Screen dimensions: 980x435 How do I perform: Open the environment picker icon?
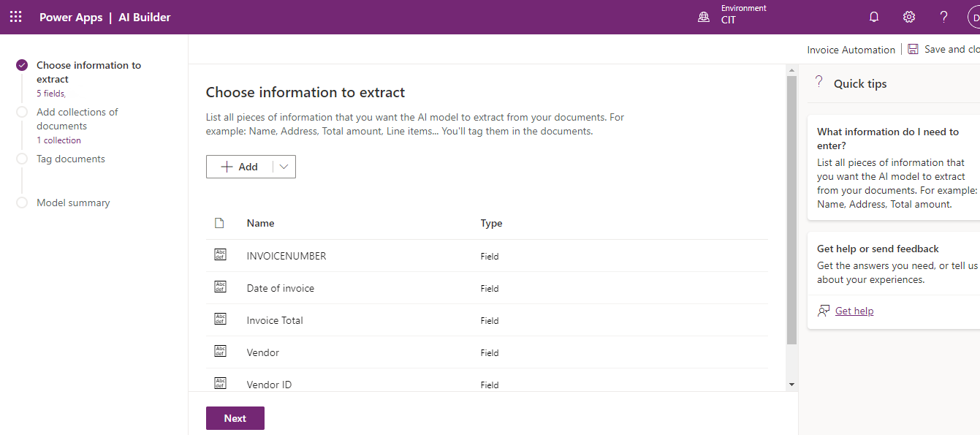pyautogui.click(x=704, y=17)
